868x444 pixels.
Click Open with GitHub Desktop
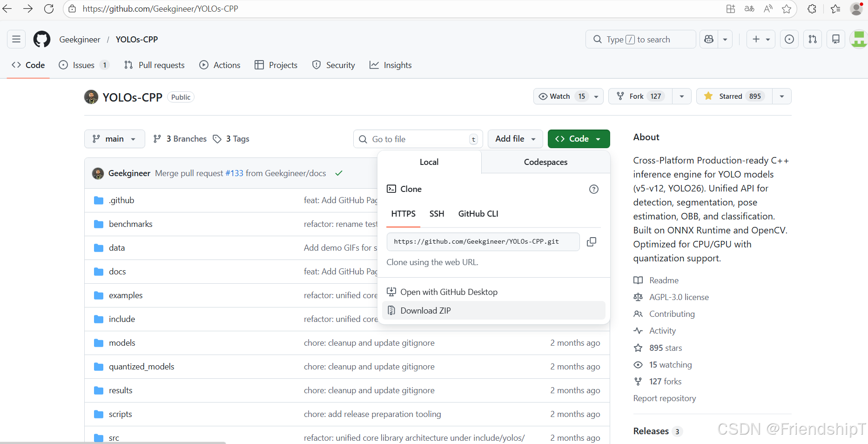coord(493,292)
